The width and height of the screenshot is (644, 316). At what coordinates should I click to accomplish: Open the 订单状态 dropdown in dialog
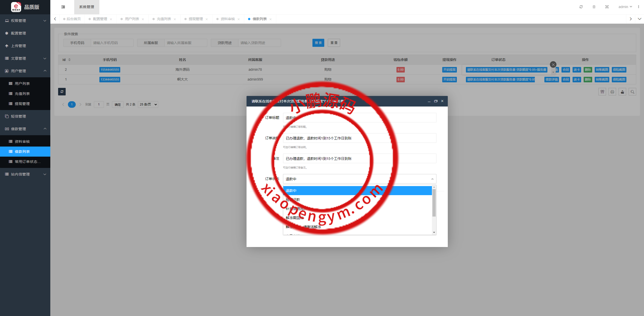(359, 179)
